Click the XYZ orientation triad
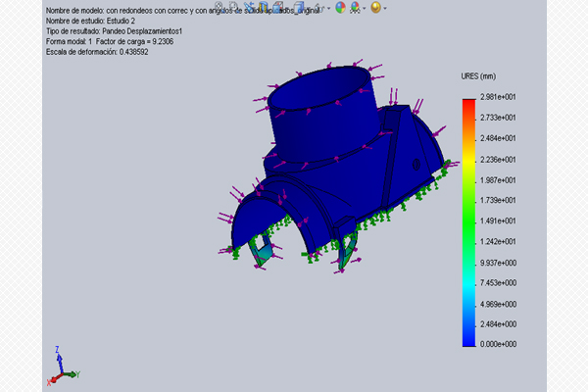Viewport: 588px width, 392px height. pos(61,367)
